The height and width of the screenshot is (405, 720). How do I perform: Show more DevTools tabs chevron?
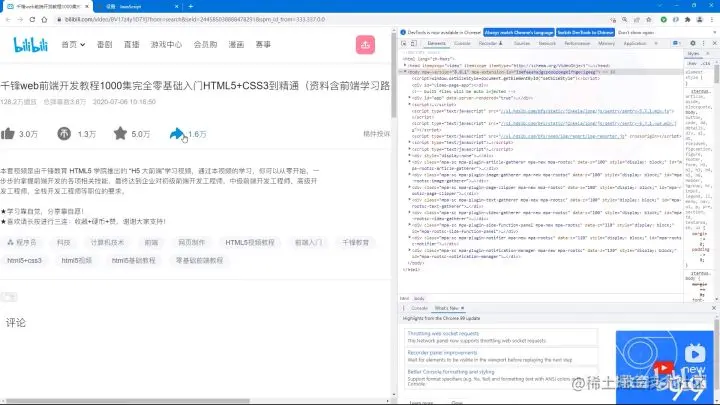tap(656, 43)
